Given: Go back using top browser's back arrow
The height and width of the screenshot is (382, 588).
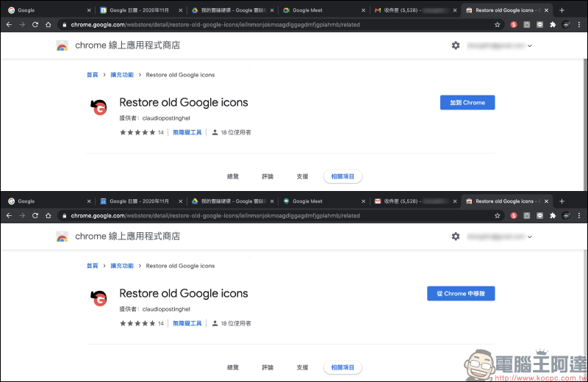Looking at the screenshot, I should point(9,25).
